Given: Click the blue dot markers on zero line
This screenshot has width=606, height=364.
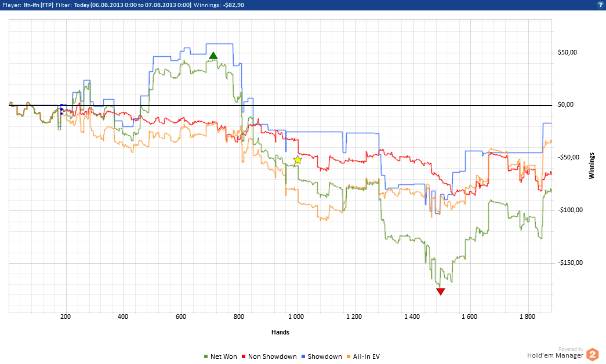Looking at the screenshot, I should click(61, 109).
